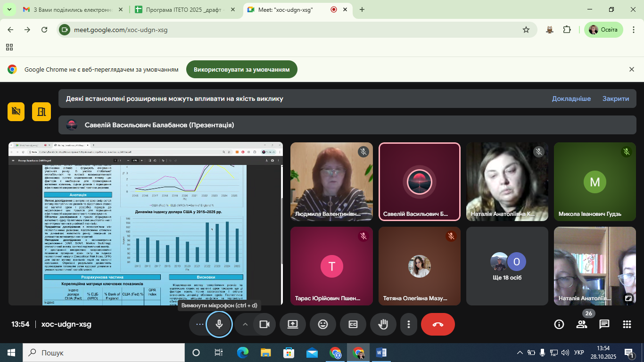The width and height of the screenshot is (644, 362).
Task: Click the small overlay icon on bottom-right participant tile
Action: (628, 298)
